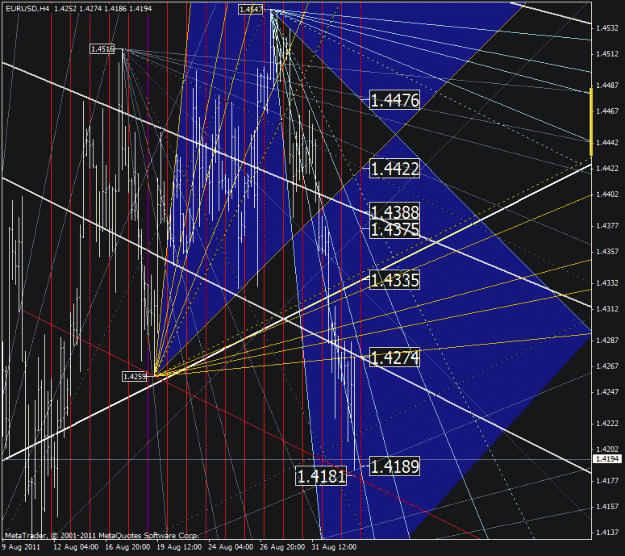Click the 1.4335 price label
Screen dimensions: 625x556
tap(395, 280)
